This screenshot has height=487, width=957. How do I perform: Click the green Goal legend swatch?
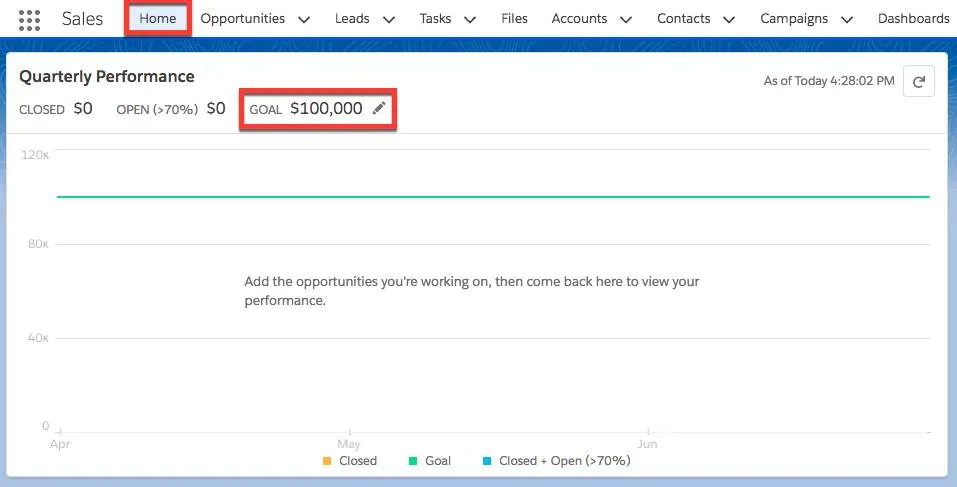(413, 461)
